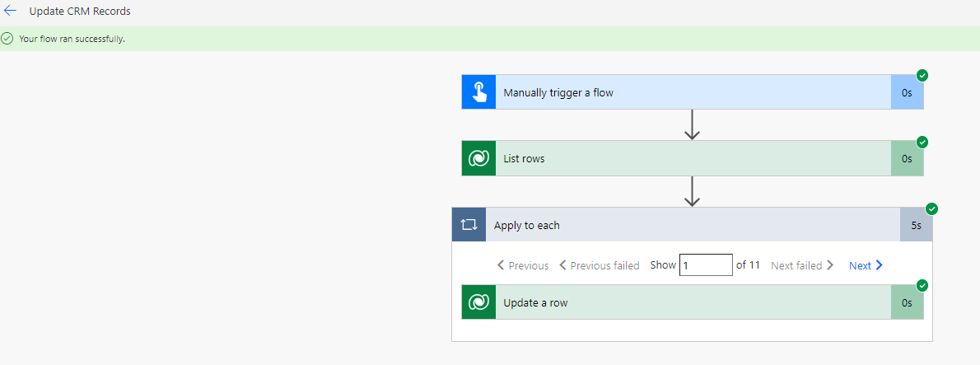
Task: Click the List rows Dataverse icon
Action: click(478, 159)
